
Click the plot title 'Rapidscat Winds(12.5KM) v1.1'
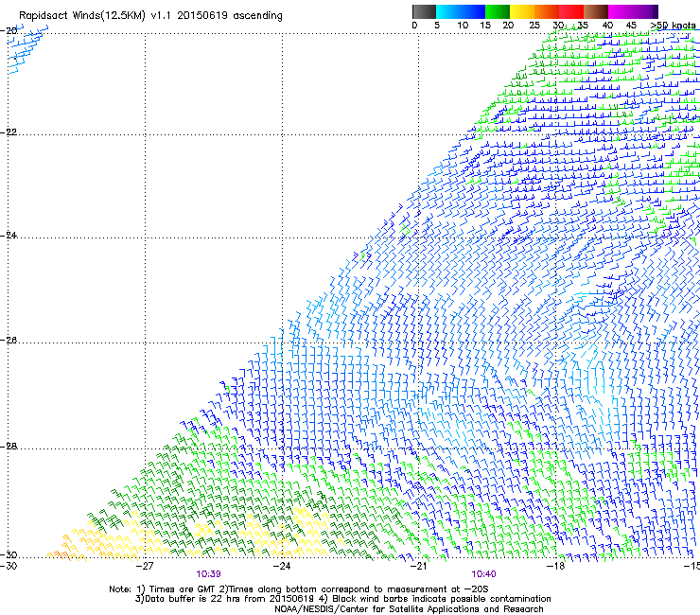(95, 16)
